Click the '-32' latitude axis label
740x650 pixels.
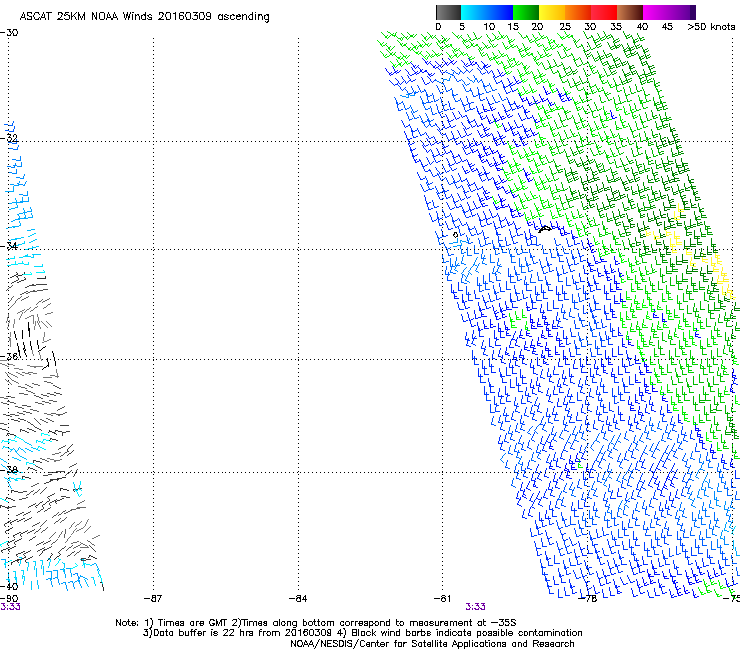point(9,138)
